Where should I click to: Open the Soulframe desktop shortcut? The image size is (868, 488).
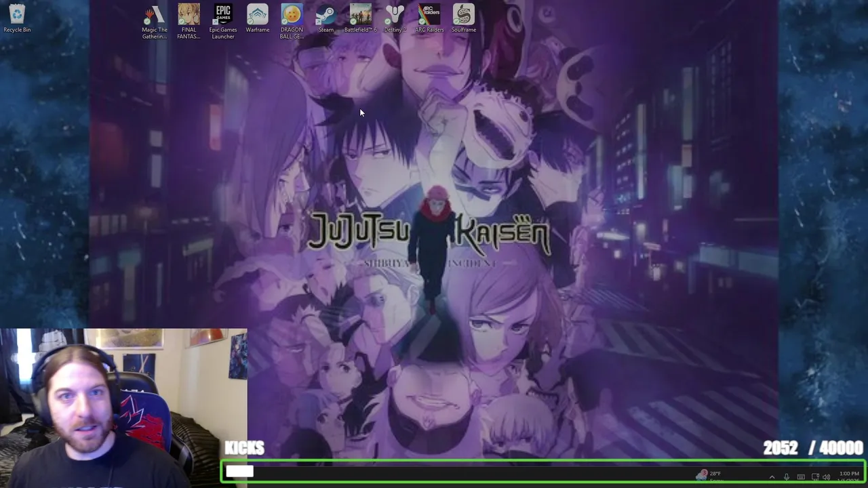pos(464,18)
